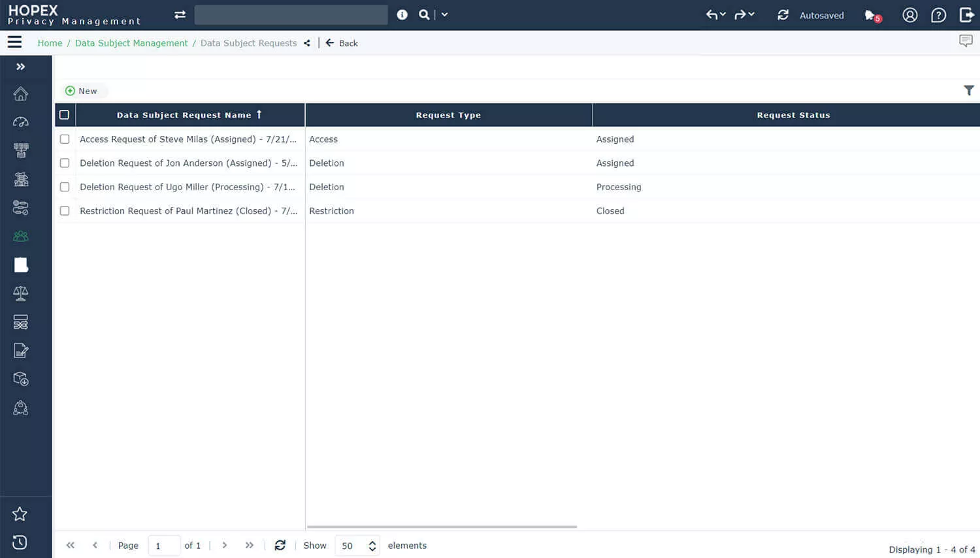980x558 pixels.
Task: Open the process flow sidebar icon
Action: (21, 208)
